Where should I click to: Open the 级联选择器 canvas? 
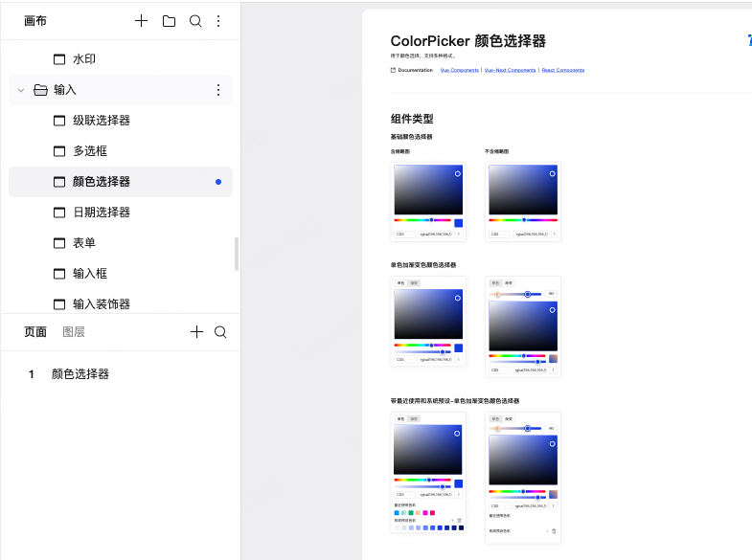pos(102,121)
